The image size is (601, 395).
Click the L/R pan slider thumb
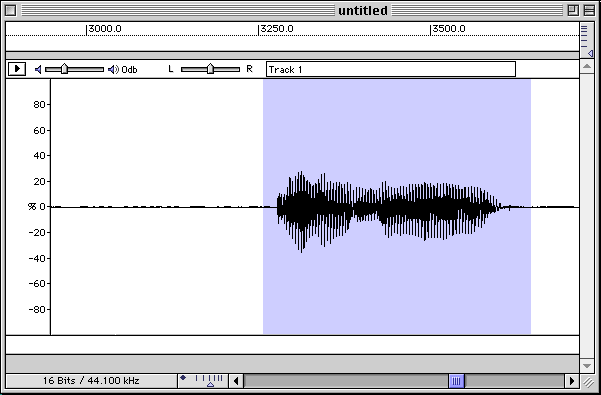click(210, 69)
